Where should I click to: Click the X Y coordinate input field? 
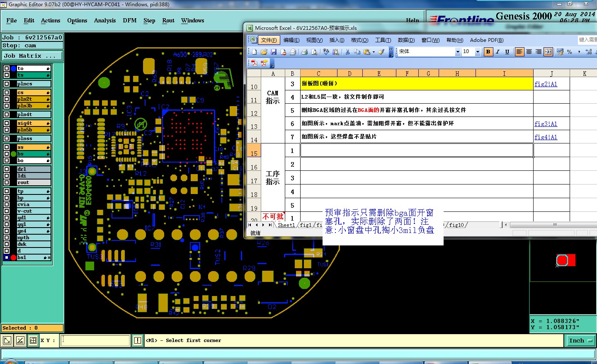point(95,340)
